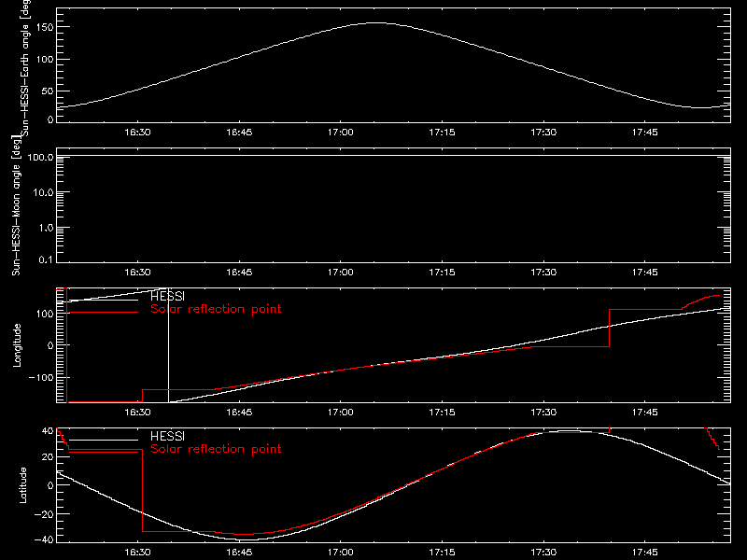Click 17:30 time label under Moon angle plot
This screenshot has height=560, width=747.
tap(543, 273)
